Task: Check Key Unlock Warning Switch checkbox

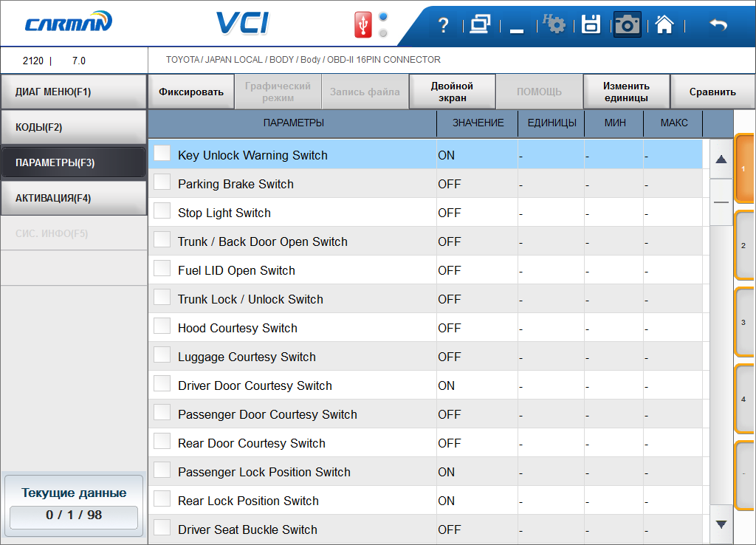Action: click(x=162, y=154)
